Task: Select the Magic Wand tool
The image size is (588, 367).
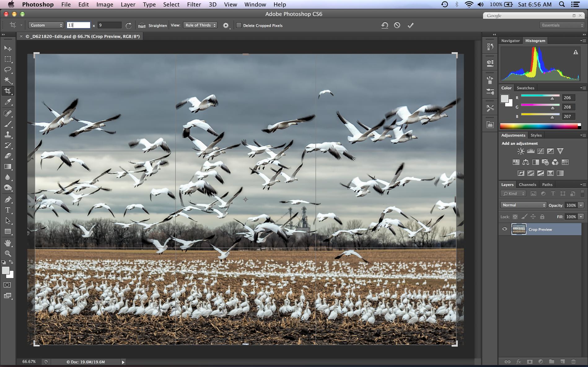Action: click(x=8, y=80)
